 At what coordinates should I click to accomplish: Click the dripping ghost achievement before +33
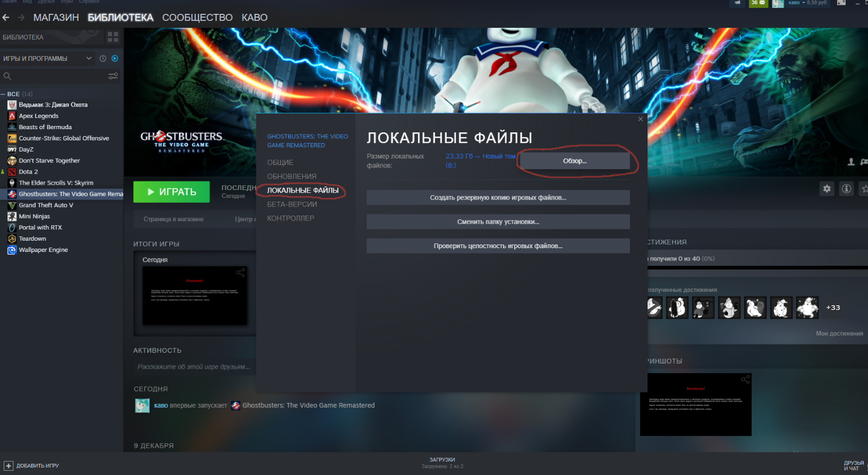click(807, 307)
